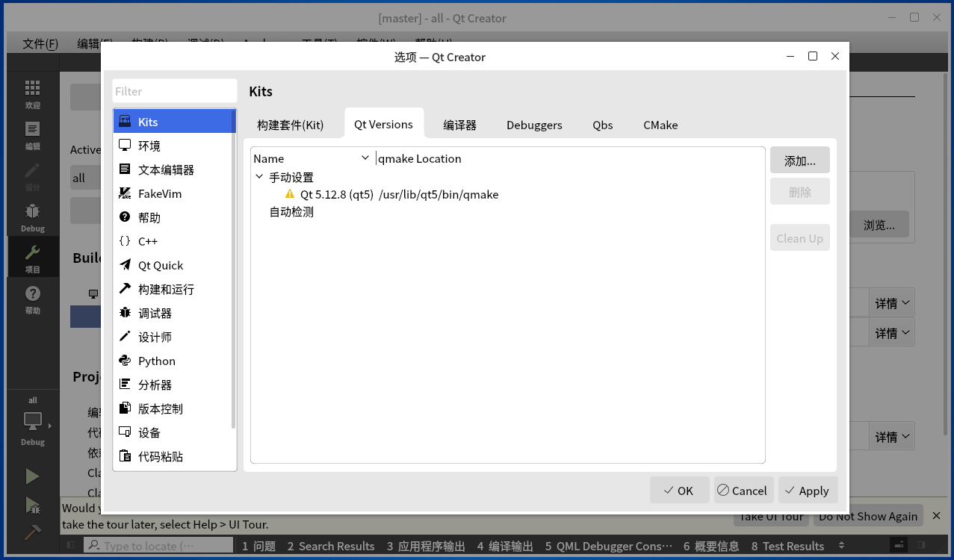Click the Do Not Show Again button
Image resolution: width=954 pixels, height=560 pixels.
[867, 516]
